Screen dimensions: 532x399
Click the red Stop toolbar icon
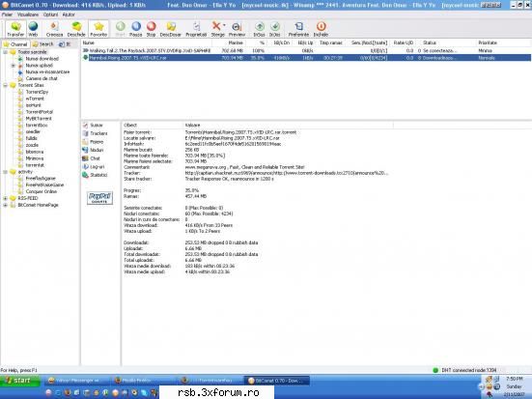151,29
